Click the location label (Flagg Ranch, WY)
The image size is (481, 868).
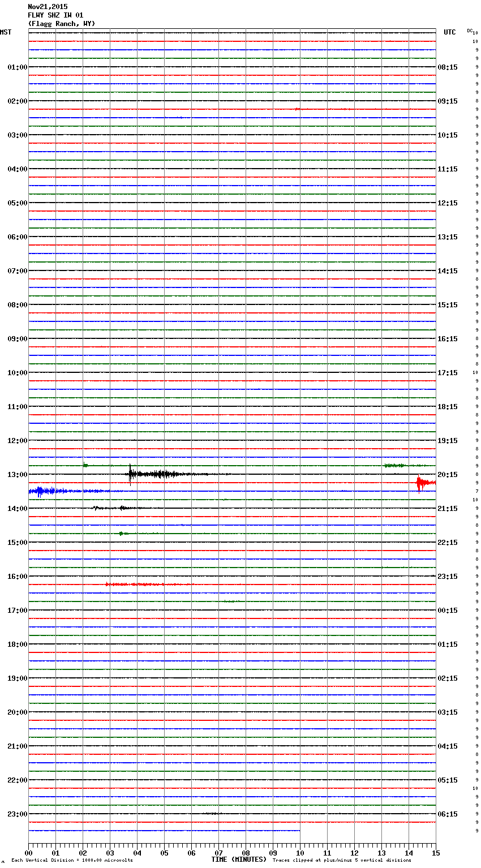click(x=62, y=24)
